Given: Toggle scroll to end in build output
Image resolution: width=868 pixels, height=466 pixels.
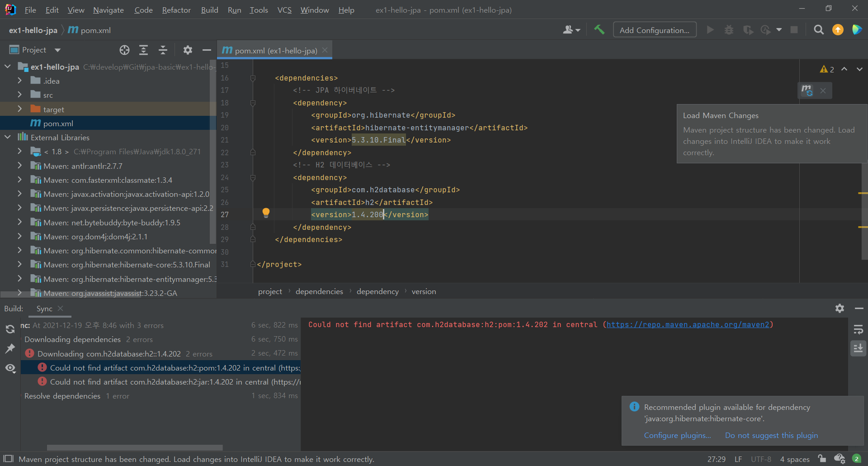Looking at the screenshot, I should coord(858,348).
